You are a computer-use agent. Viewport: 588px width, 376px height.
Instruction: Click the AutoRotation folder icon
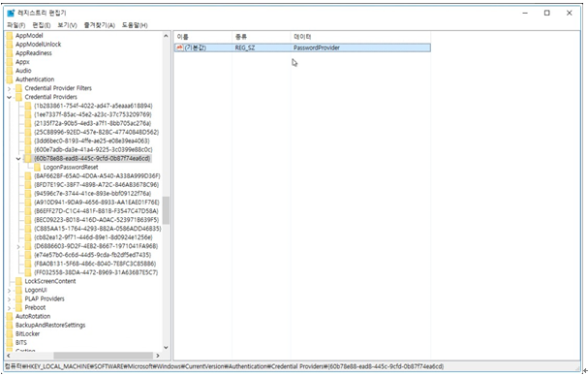coord(10,316)
